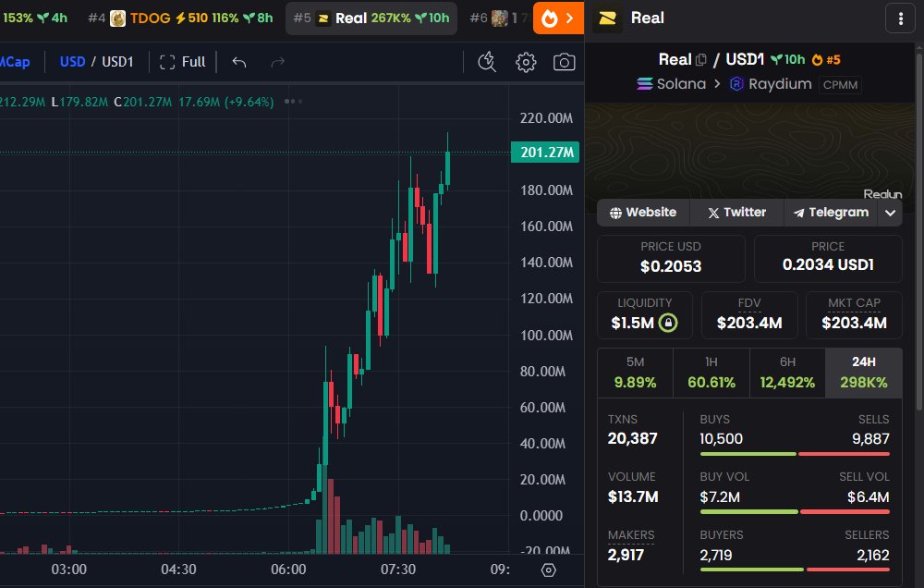Click the SELLS 9,887 value

tap(870, 439)
